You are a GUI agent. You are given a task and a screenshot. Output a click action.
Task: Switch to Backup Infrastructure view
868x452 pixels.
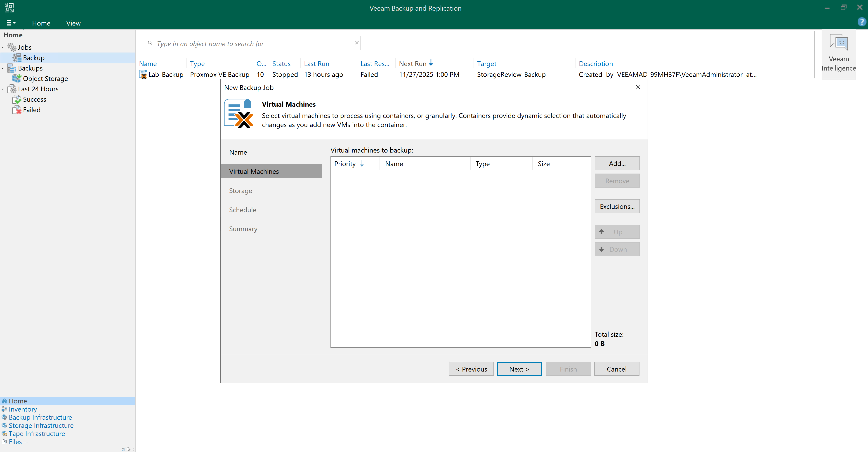click(x=40, y=417)
